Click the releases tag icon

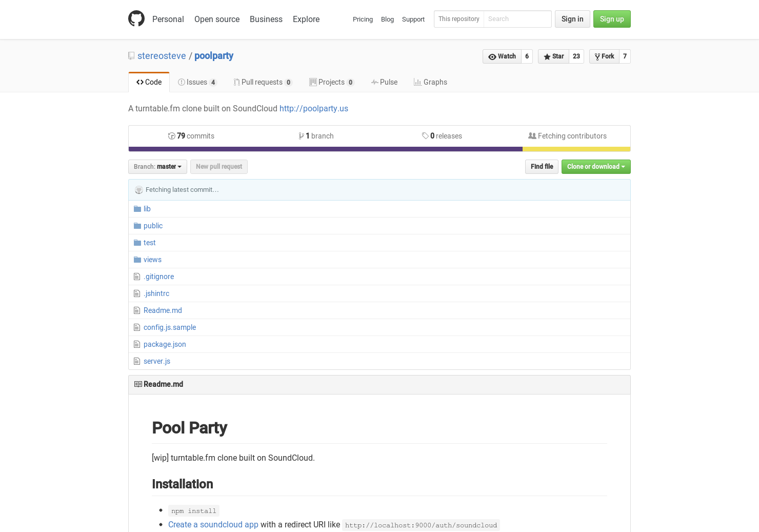click(x=426, y=135)
